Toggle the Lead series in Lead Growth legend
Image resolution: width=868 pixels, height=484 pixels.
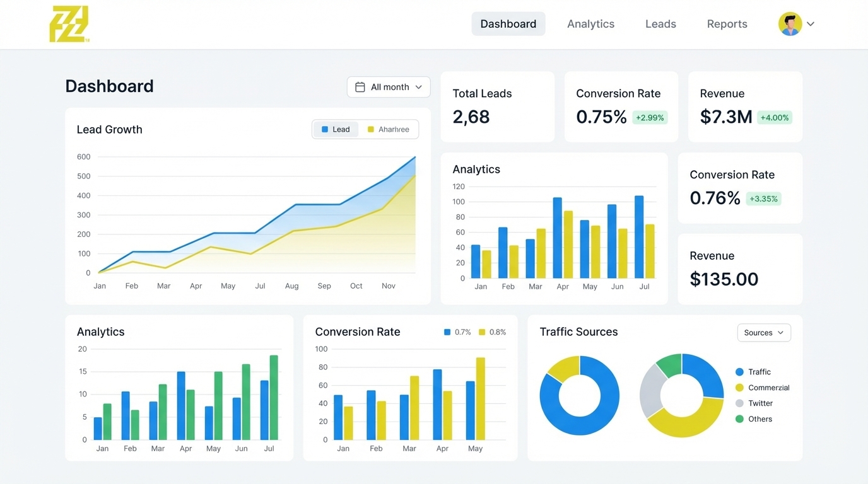tap(336, 129)
